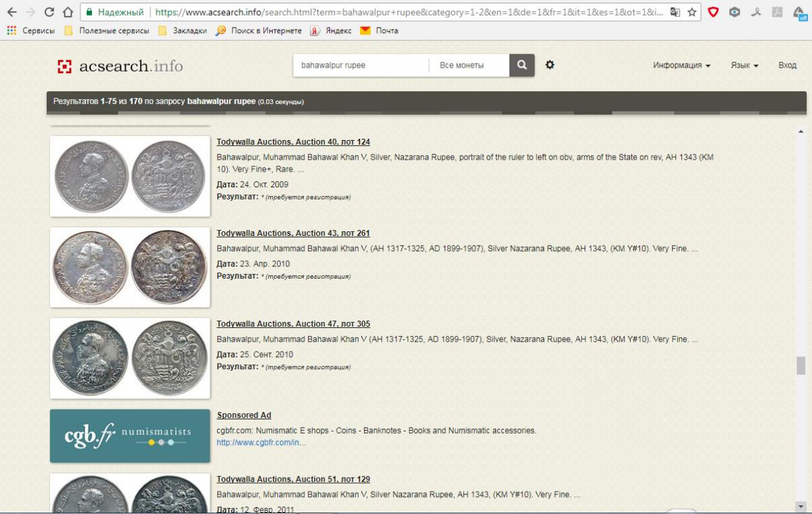The height and width of the screenshot is (514, 812).
Task: Open Todywalla Auctions, Auction 40, лот 124
Action: coord(293,142)
